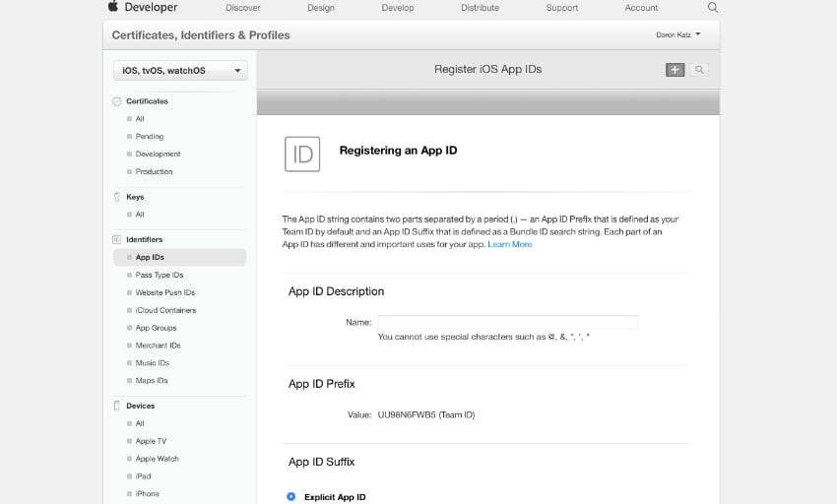The width and height of the screenshot is (837, 504).
Task: Show All under Keys
Action: pyautogui.click(x=140, y=214)
